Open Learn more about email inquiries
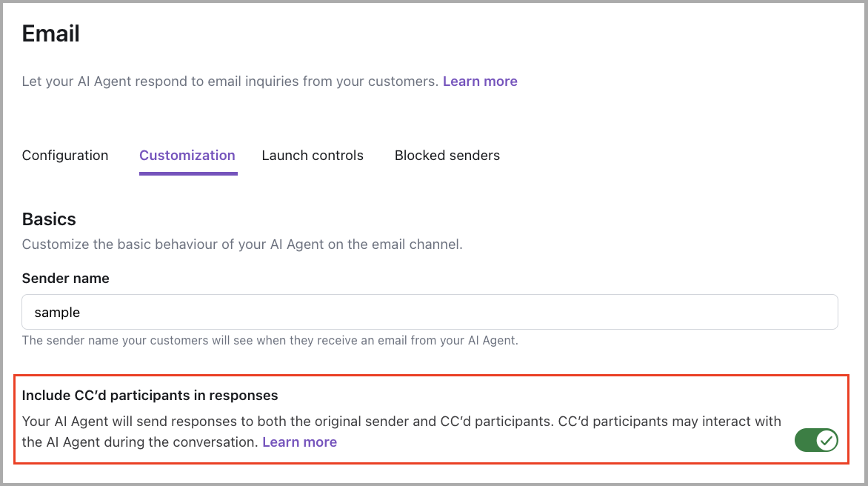The width and height of the screenshot is (868, 486). point(479,81)
